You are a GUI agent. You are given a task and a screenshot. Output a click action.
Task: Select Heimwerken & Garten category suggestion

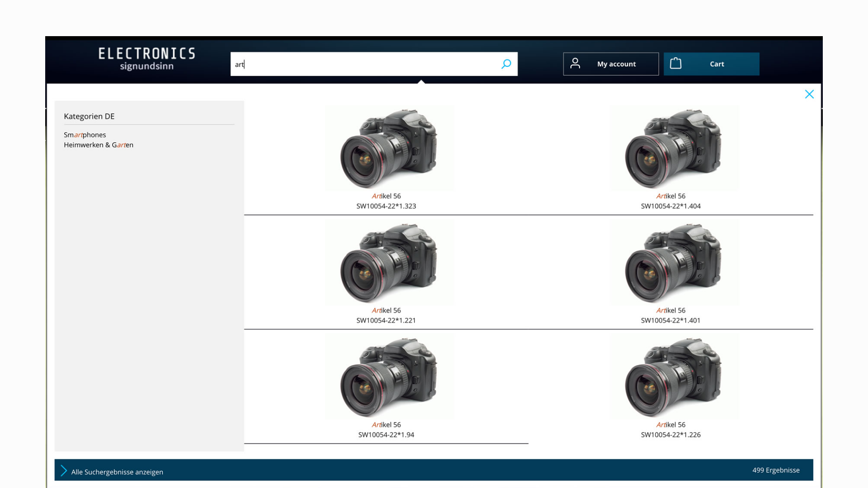pos(99,145)
